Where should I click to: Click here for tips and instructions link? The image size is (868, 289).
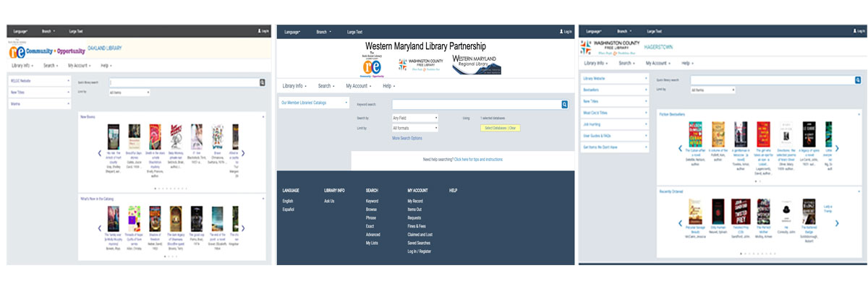tap(478, 159)
